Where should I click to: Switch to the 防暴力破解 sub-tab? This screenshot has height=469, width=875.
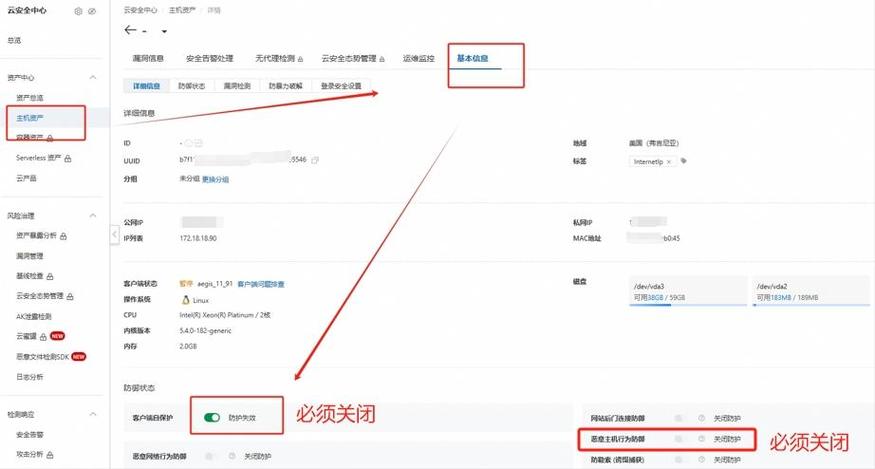[x=285, y=86]
